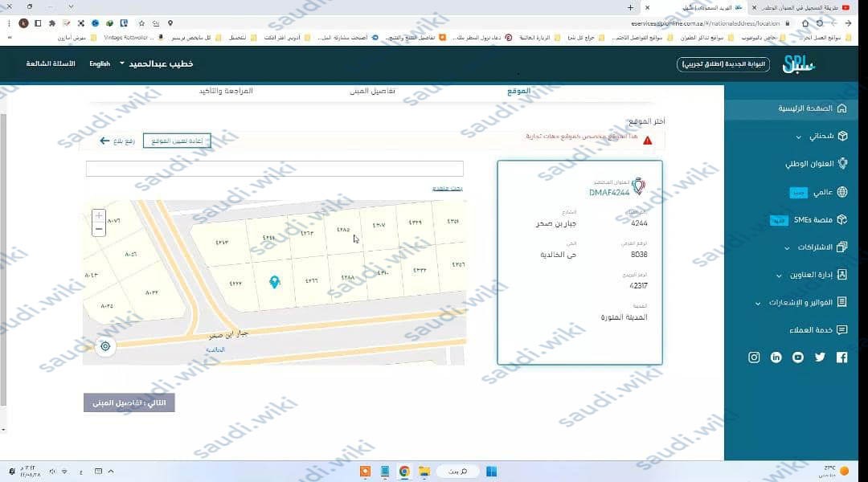Click the re-set location button
This screenshot has width=868, height=482.
(x=177, y=141)
